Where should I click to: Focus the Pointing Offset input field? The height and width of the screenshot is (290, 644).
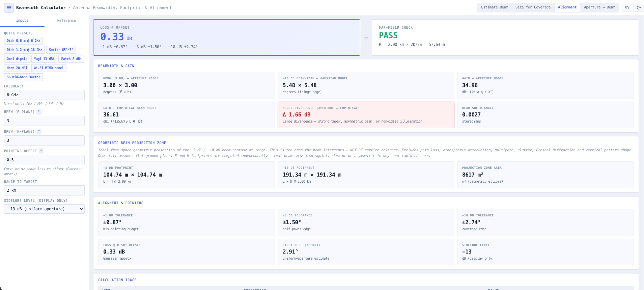[x=44, y=160]
